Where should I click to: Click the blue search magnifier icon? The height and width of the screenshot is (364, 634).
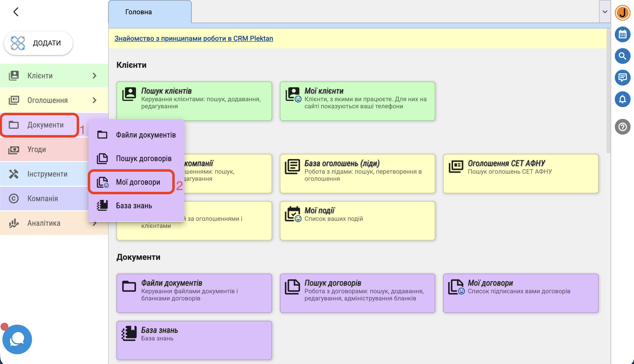622,56
